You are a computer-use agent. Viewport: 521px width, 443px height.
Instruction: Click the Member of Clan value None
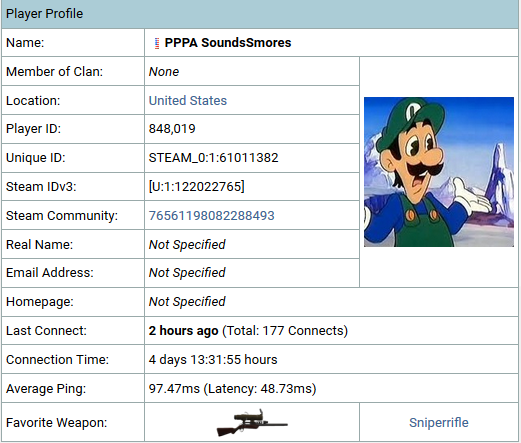[164, 72]
